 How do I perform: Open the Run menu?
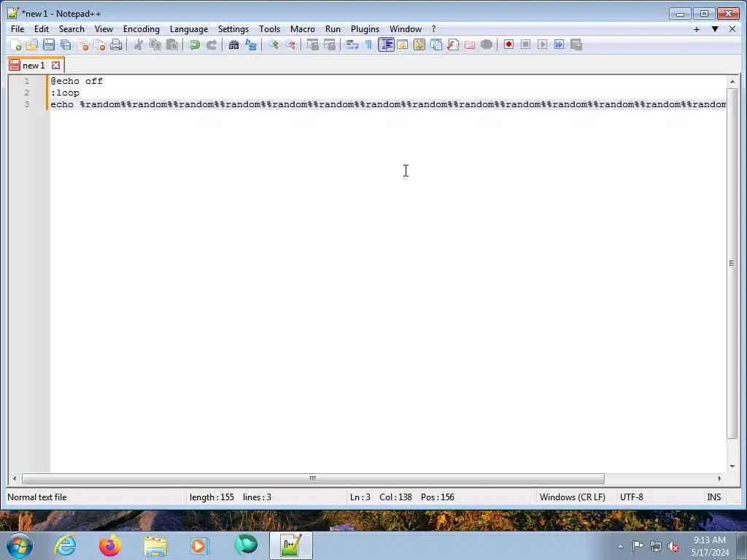[x=333, y=29]
